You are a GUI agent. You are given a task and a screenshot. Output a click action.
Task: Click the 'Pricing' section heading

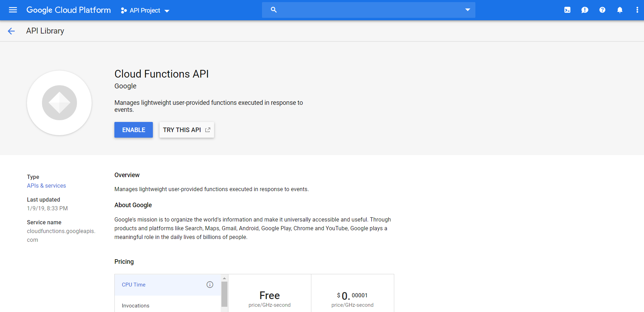click(124, 262)
